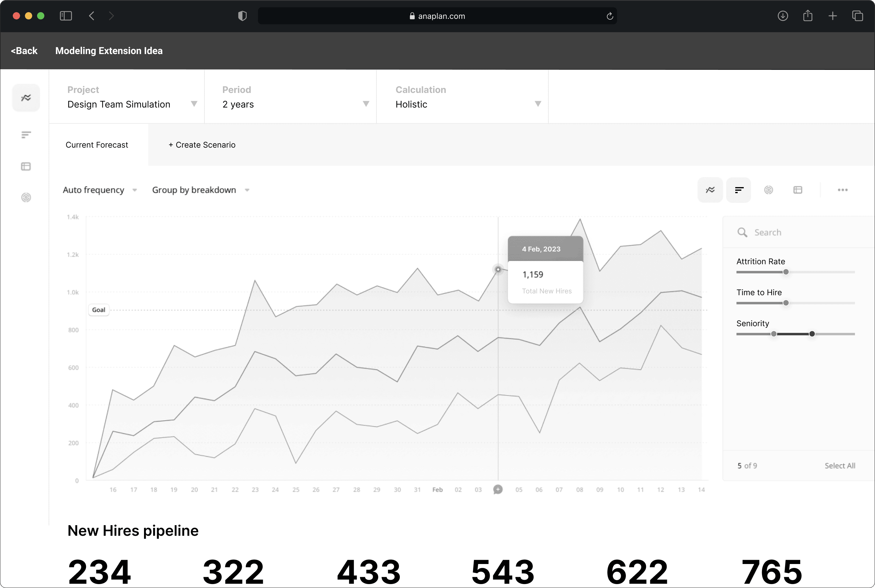875x588 pixels.
Task: Click Select All in filter panel
Action: point(840,466)
